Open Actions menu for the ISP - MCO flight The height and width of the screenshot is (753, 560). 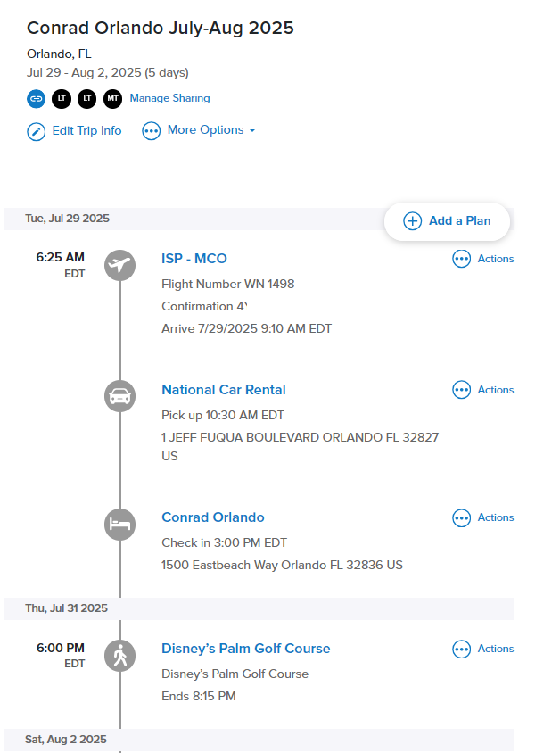(483, 259)
